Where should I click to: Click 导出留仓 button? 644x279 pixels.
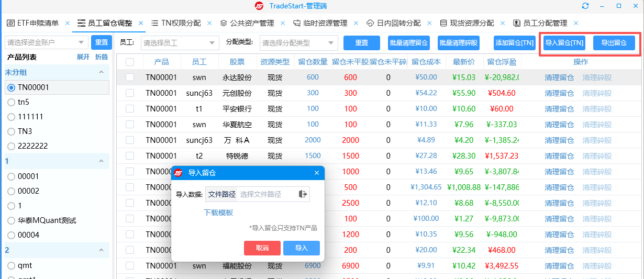pyautogui.click(x=614, y=43)
